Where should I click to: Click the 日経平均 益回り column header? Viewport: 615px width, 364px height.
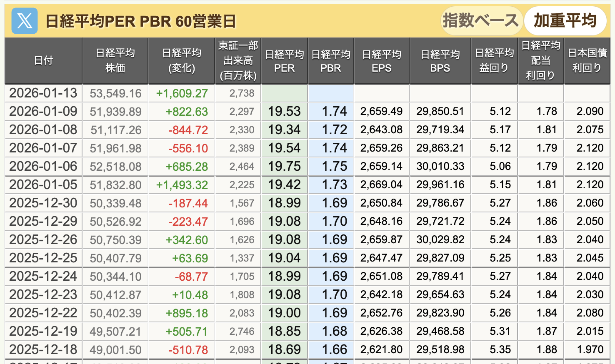[494, 61]
